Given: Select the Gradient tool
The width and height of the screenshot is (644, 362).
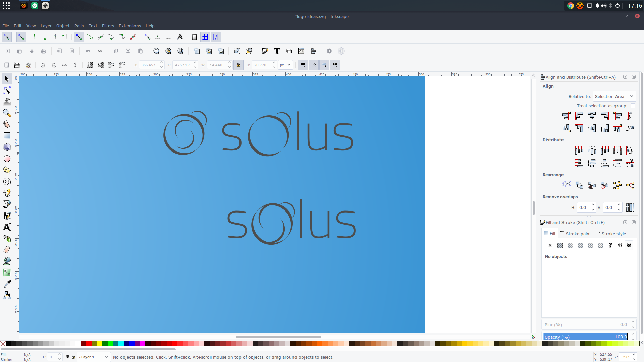Looking at the screenshot, I should point(7,273).
